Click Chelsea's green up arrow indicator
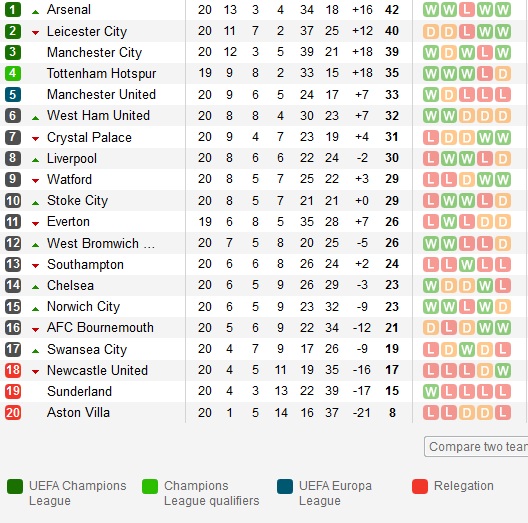Viewport: 528px width, 523px height. click(35, 287)
